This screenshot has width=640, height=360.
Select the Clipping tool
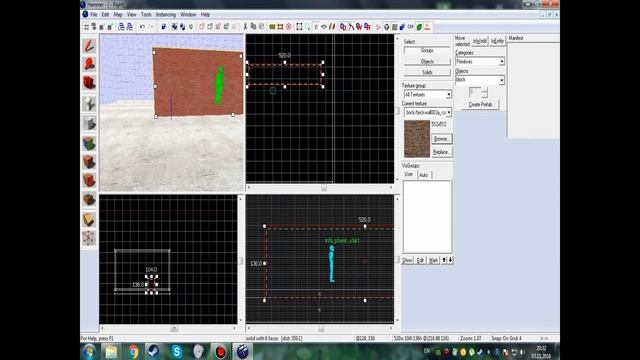[89, 220]
